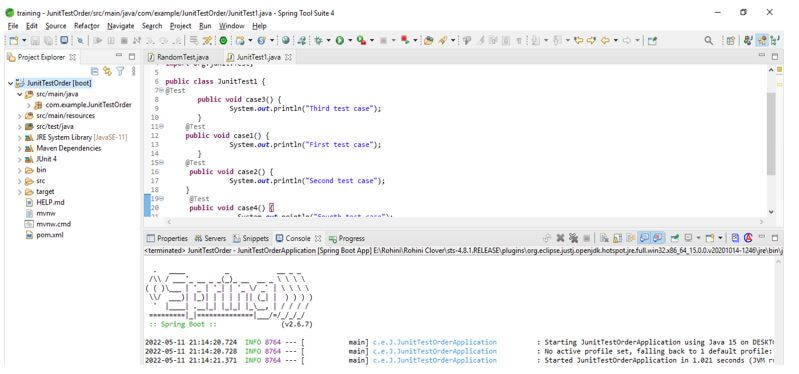Open the Refactor menu
The image size is (799, 374).
(x=87, y=26)
